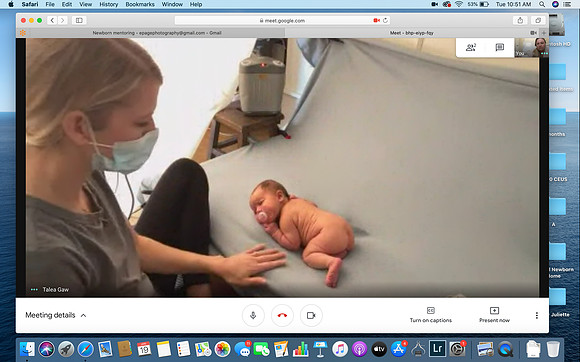580x362 pixels.
Task: Open the View menu
Action: click(x=85, y=4)
